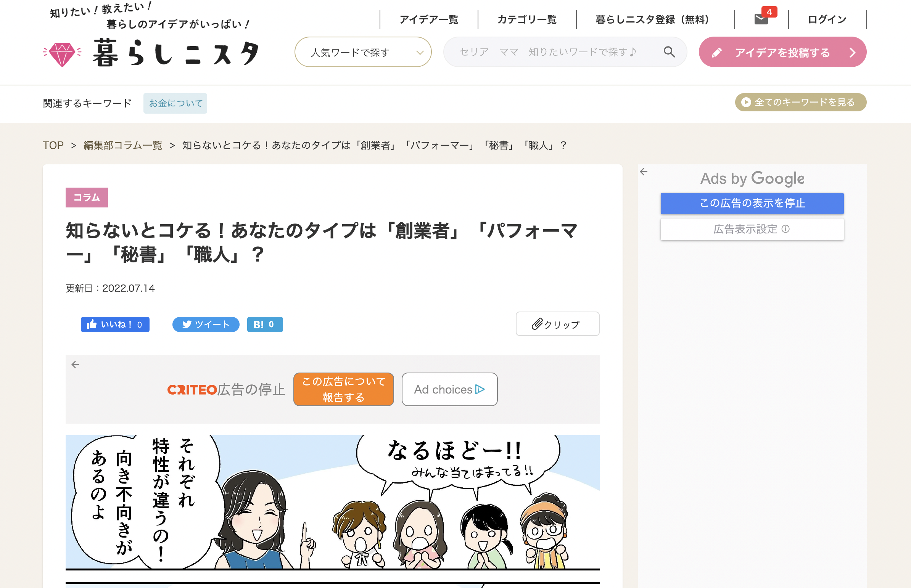Click the paperclip クリップ icon
The width and height of the screenshot is (911, 588).
(538, 323)
